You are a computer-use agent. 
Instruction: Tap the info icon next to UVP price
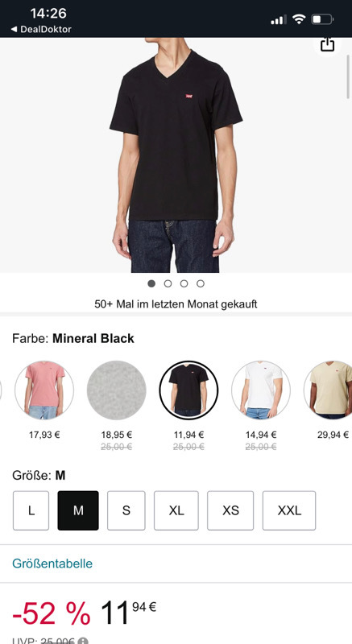(82, 641)
